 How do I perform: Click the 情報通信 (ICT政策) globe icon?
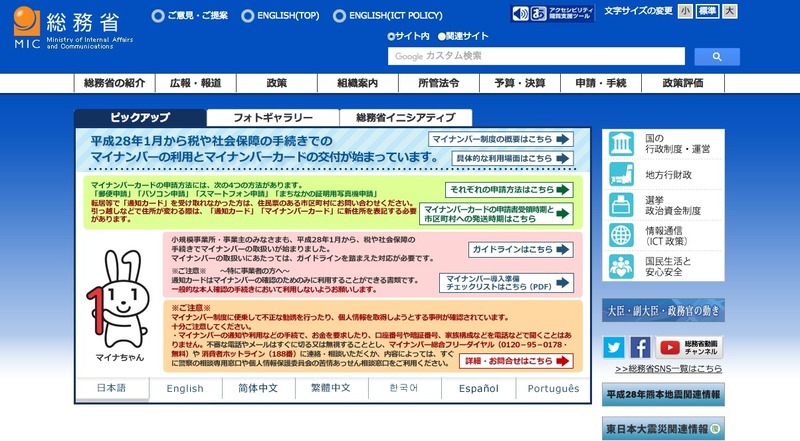(620, 234)
